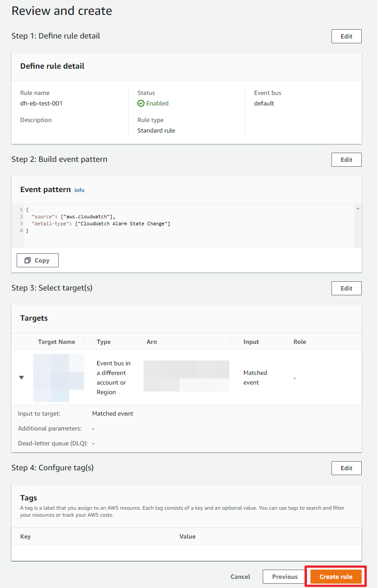Click the Key column header in Tags

pos(25,536)
